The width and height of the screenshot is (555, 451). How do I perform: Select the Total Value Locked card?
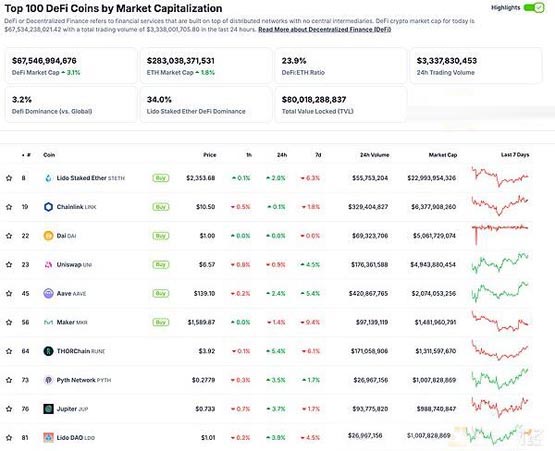(x=341, y=105)
